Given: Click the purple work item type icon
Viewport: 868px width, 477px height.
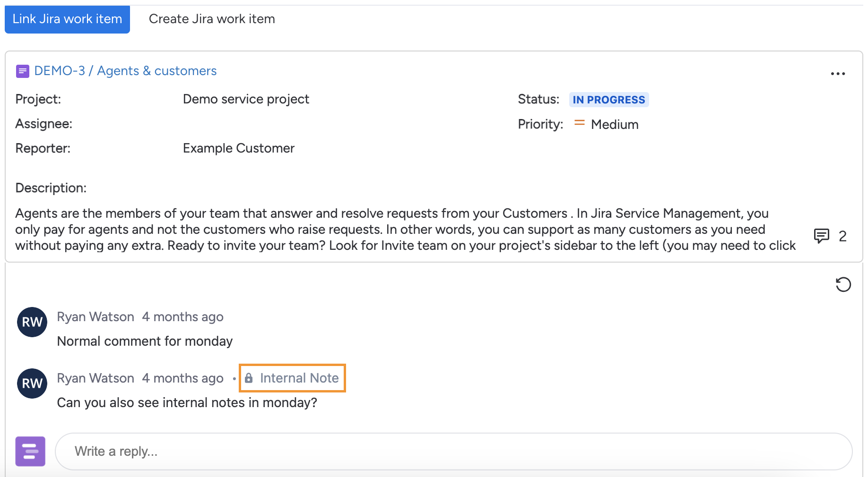Looking at the screenshot, I should tap(22, 71).
